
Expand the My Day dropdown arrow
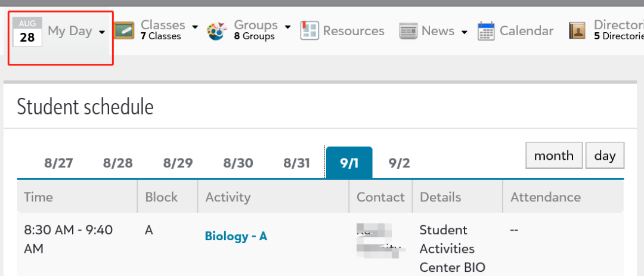coord(102,32)
